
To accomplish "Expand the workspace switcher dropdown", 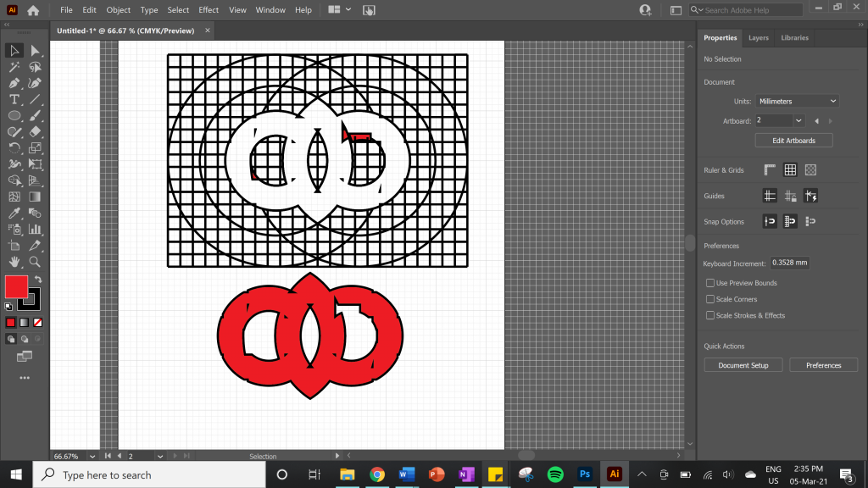I will 348,9.
